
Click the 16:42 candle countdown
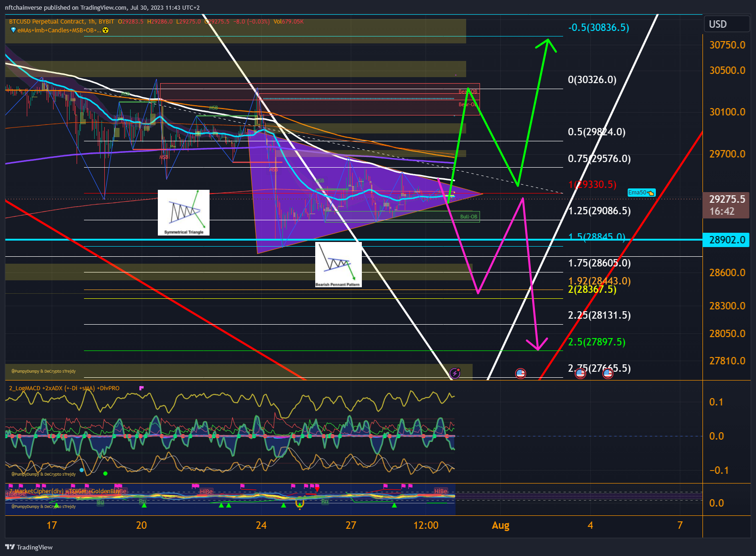click(x=722, y=212)
